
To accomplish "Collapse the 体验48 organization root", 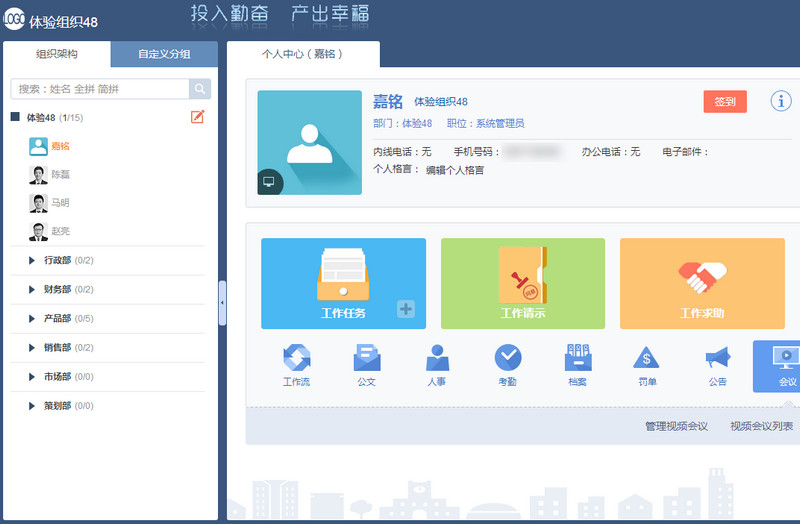I will coord(15,117).
